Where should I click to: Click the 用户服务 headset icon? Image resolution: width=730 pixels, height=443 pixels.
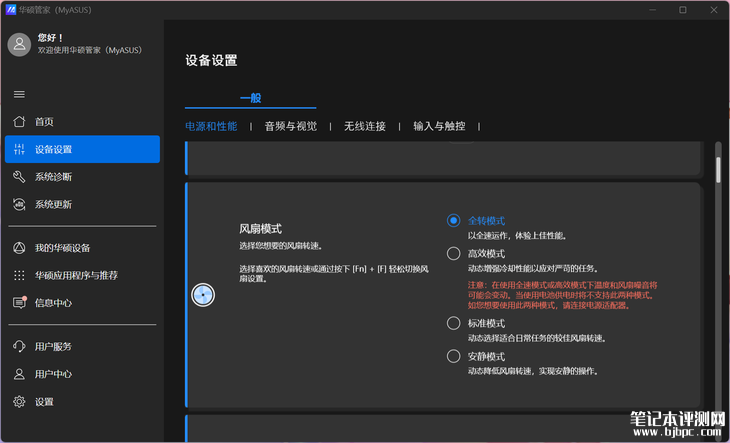(x=19, y=346)
